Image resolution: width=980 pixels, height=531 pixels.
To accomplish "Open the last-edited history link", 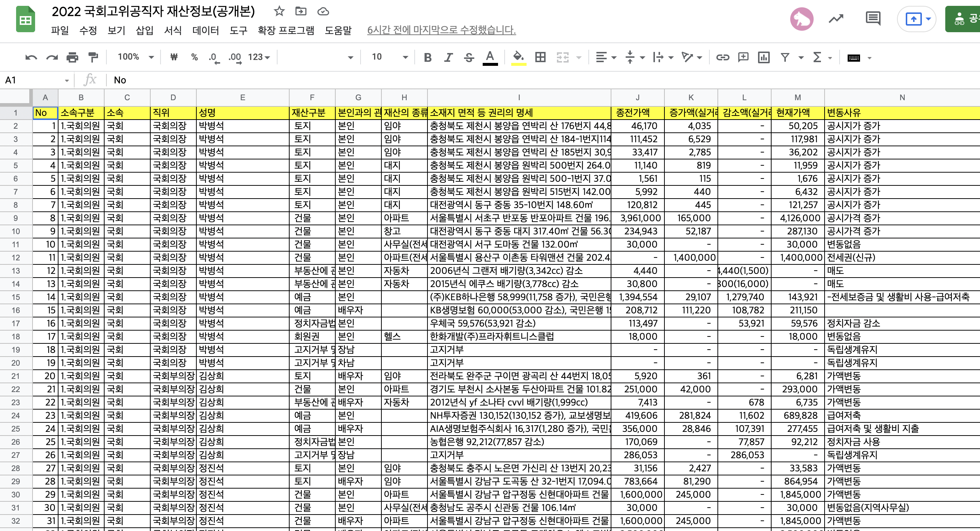I will [441, 30].
